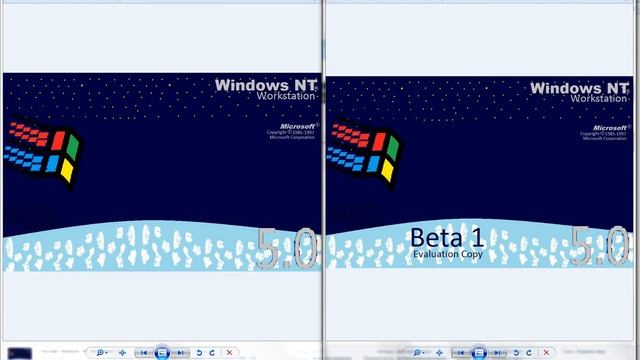Click 'Evaluation Copy' text in right image
640x360 pixels.
[448, 254]
